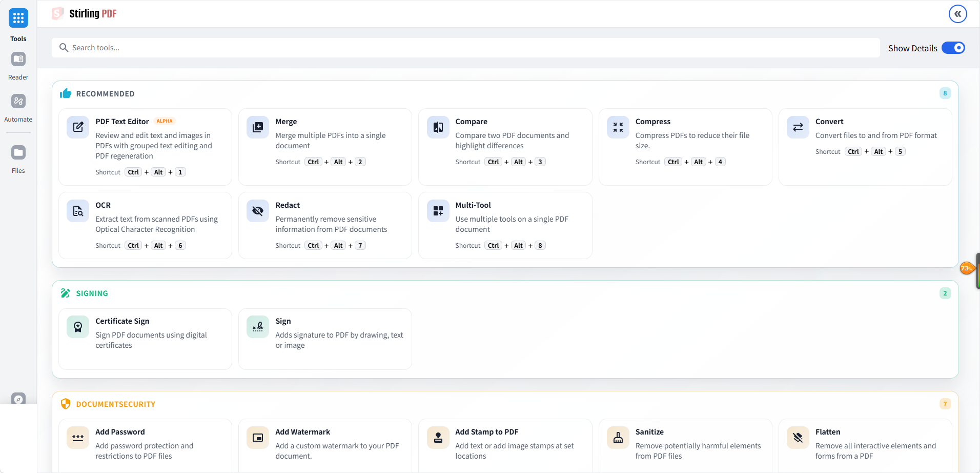The width and height of the screenshot is (980, 473).
Task: Click the Recommended thumbs-up icon
Action: 66,93
